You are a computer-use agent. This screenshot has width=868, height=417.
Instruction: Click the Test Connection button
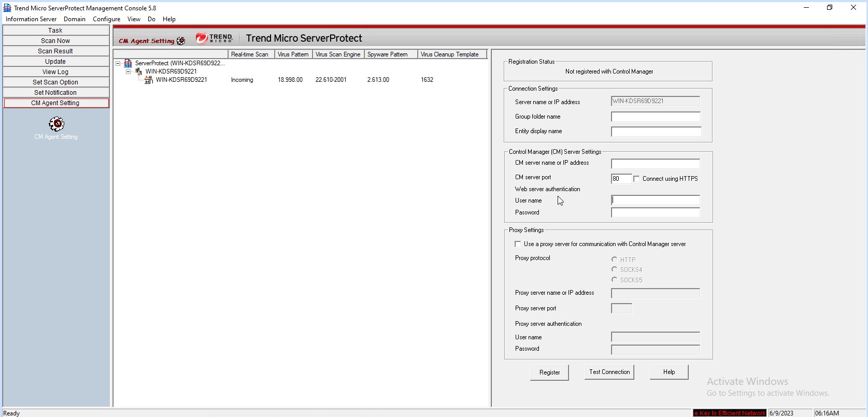[609, 372]
